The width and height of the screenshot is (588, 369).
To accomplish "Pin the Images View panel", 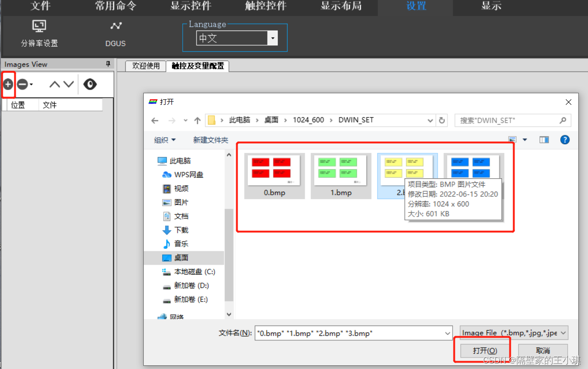I will pos(107,64).
